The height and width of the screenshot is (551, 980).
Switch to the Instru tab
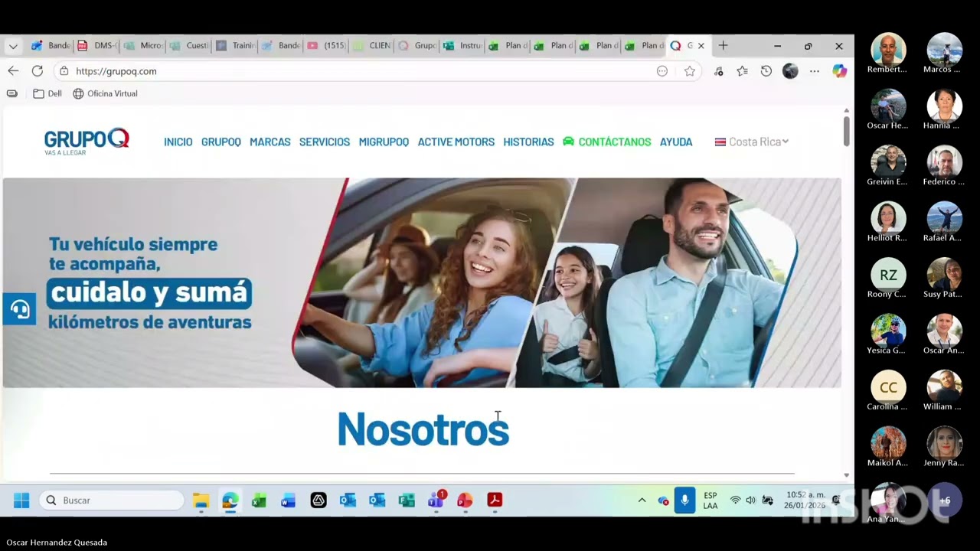click(x=462, y=46)
